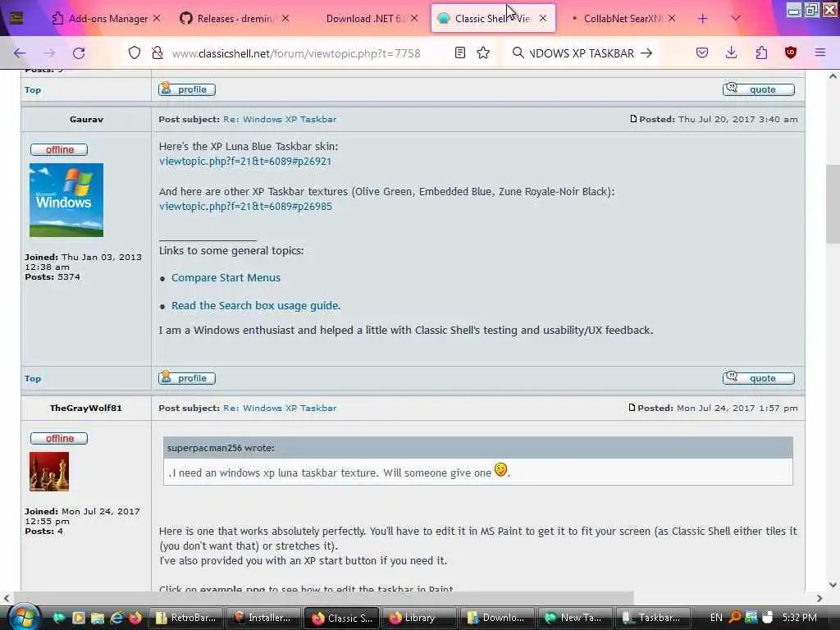Toggle reader view icon in address bar

pyautogui.click(x=459, y=52)
